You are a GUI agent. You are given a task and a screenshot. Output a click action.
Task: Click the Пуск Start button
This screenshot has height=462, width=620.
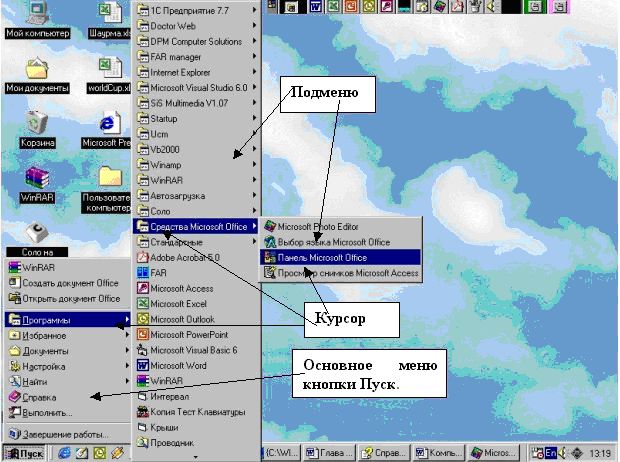(25, 453)
